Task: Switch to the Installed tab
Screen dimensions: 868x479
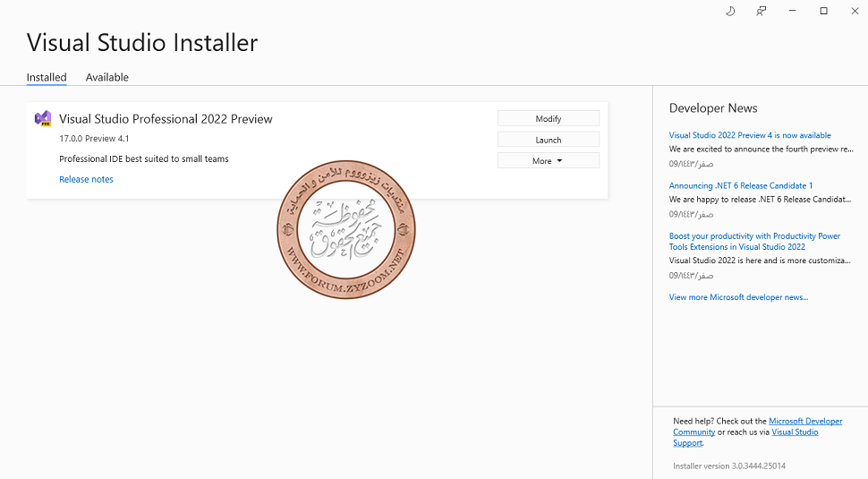Action: 47,78
